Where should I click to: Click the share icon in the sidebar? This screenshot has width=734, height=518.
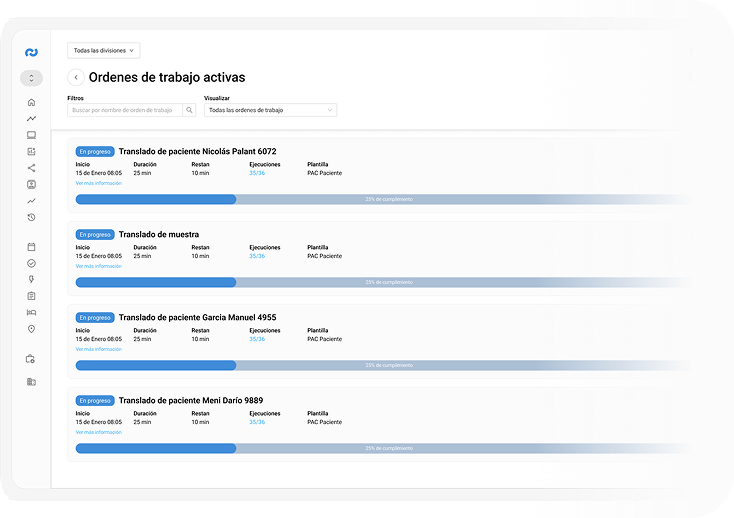click(x=31, y=168)
